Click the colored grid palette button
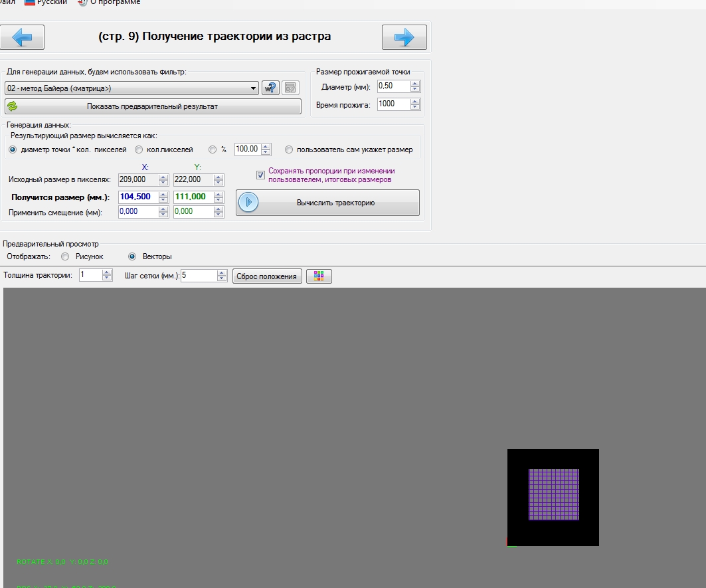 [319, 276]
